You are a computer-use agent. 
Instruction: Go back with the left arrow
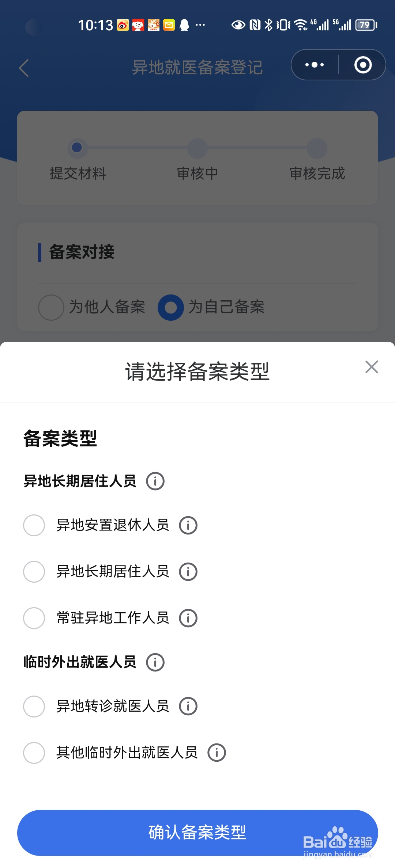24,68
